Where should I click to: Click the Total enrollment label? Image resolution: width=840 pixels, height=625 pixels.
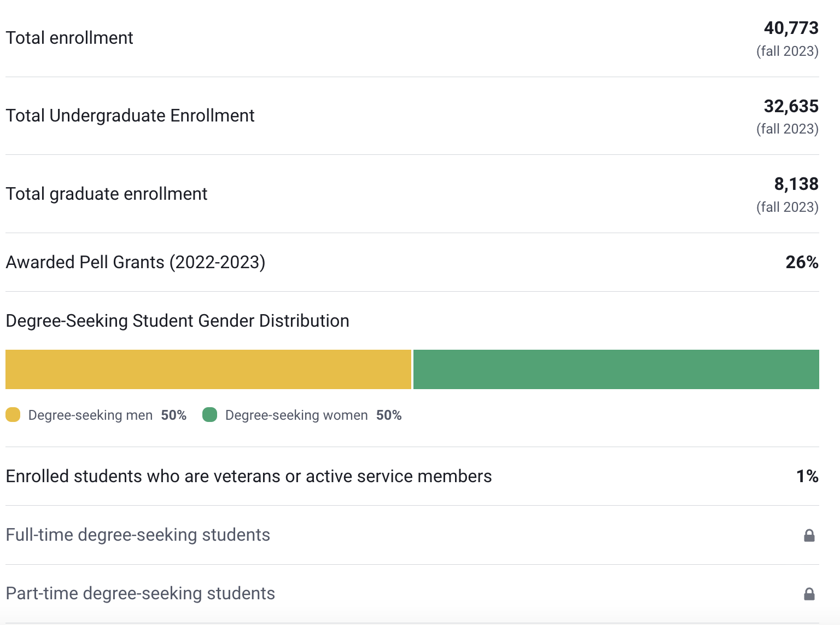point(69,38)
